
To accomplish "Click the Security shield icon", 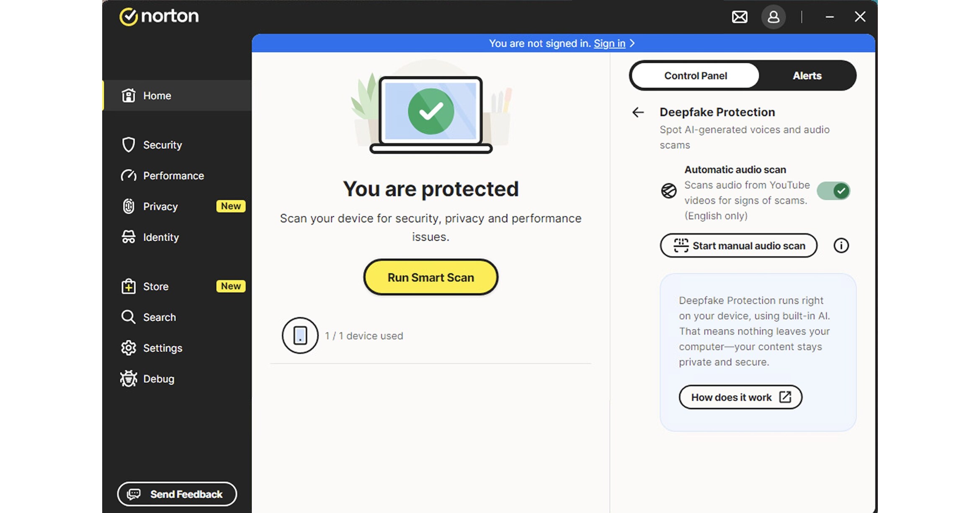I will click(129, 145).
